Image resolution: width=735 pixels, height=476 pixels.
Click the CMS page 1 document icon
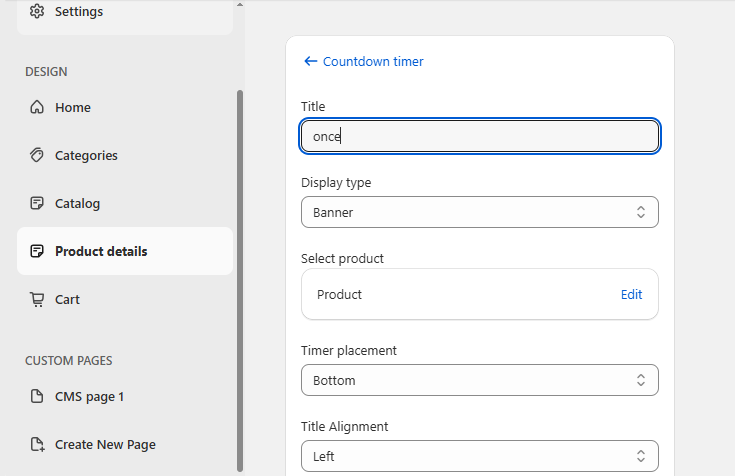(37, 396)
